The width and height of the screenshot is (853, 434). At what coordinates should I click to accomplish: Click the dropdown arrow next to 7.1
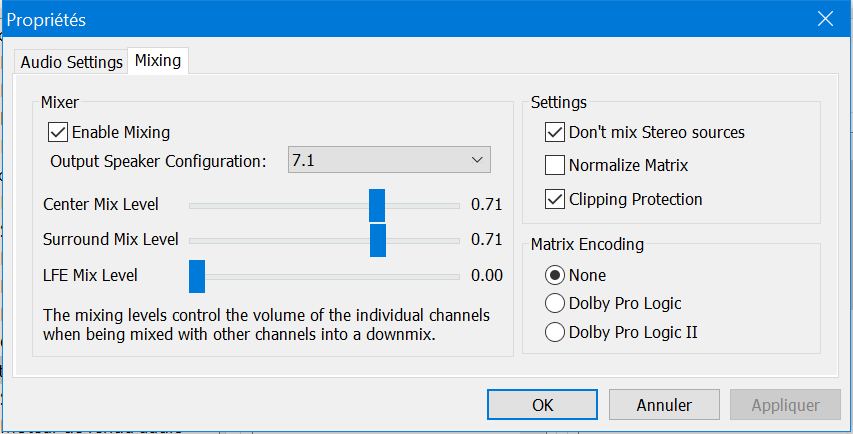(476, 160)
